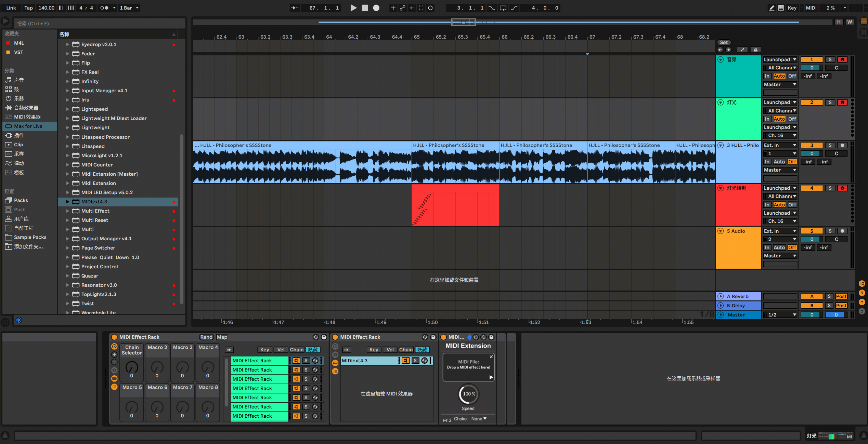Arm the 5 Audio track for recording
This screenshot has height=444, width=868.
842,231
